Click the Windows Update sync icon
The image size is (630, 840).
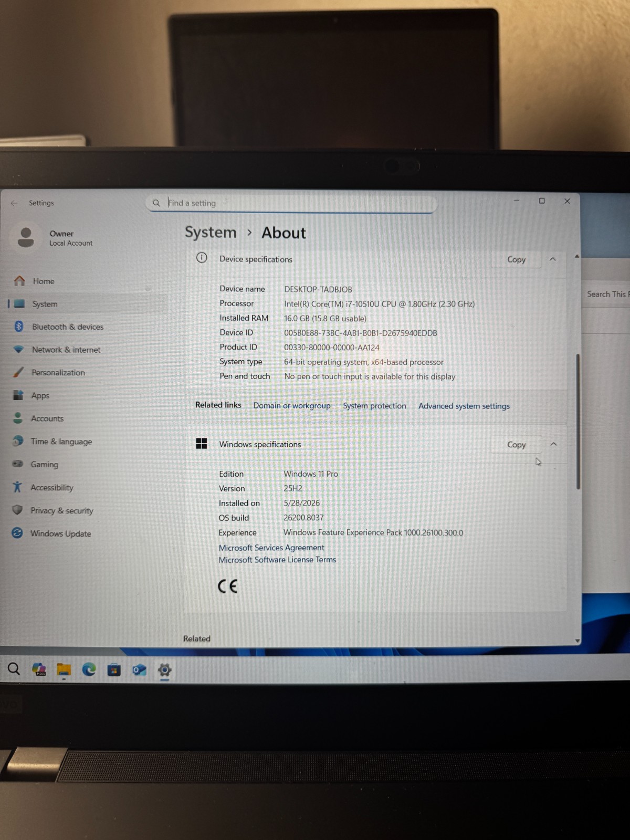coord(17,533)
